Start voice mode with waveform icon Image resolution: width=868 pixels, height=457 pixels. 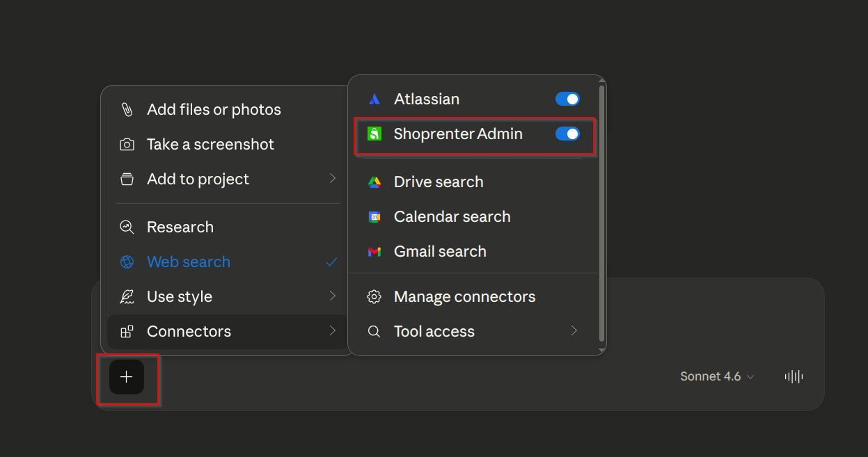pyautogui.click(x=794, y=376)
